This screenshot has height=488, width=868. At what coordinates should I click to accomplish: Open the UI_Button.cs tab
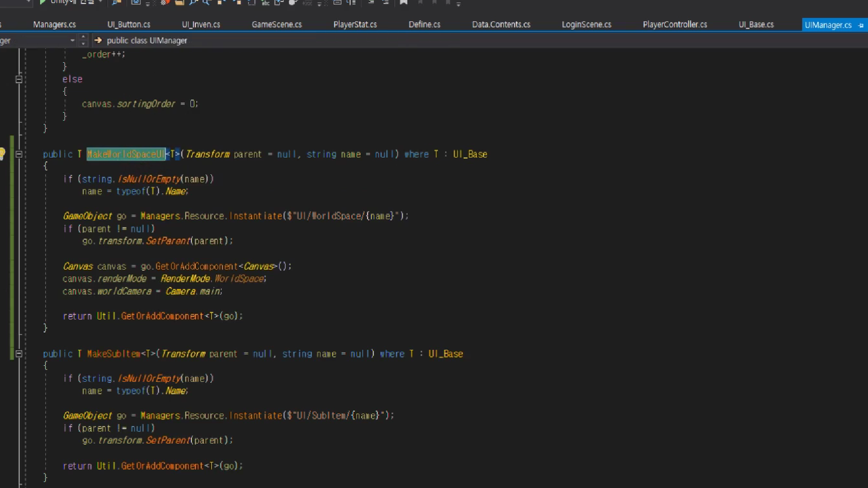point(129,24)
